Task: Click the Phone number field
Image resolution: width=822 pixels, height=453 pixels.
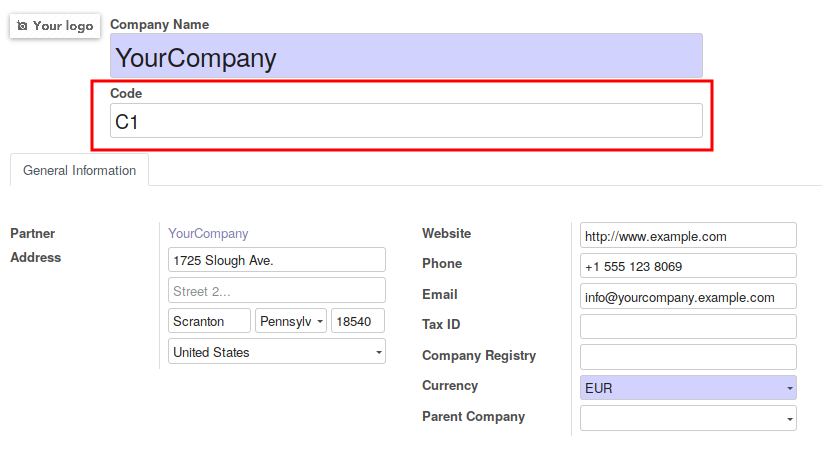Action: (x=688, y=266)
